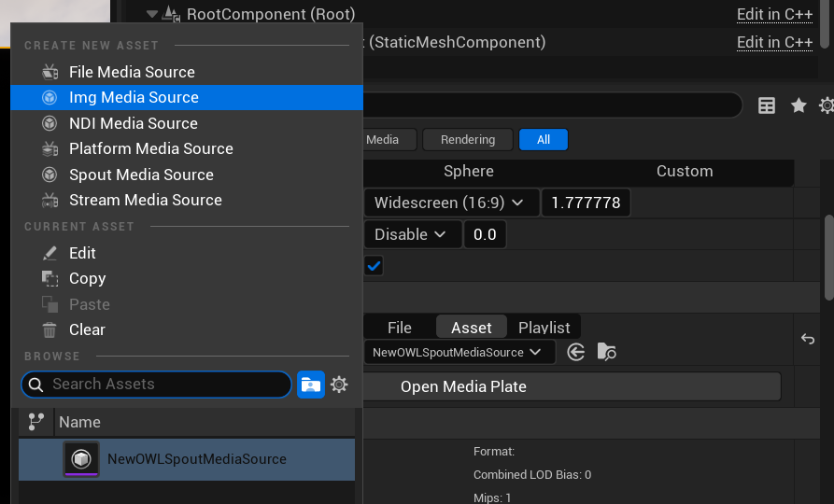The width and height of the screenshot is (834, 504).
Task: Click the details panel vertical scrollbar
Action: (828, 258)
